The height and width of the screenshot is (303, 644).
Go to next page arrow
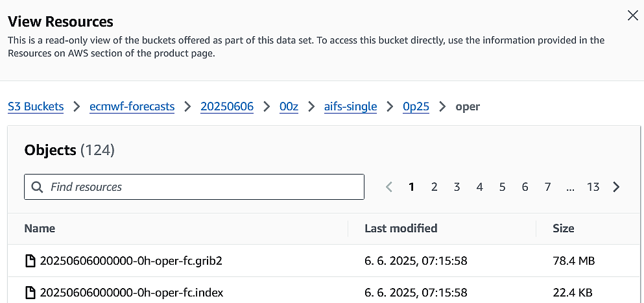click(616, 187)
